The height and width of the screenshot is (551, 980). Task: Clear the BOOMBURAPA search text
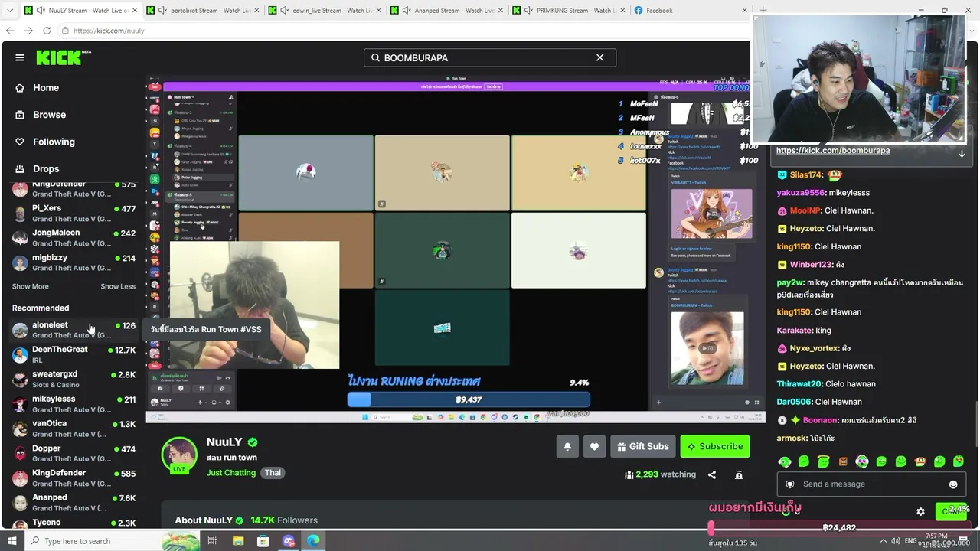click(x=600, y=57)
